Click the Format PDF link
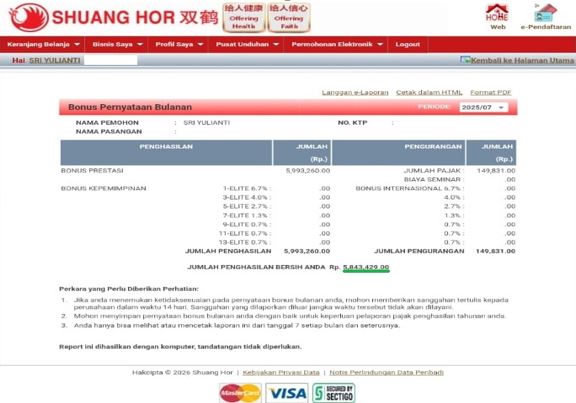Image resolution: width=576 pixels, height=403 pixels. coord(490,93)
